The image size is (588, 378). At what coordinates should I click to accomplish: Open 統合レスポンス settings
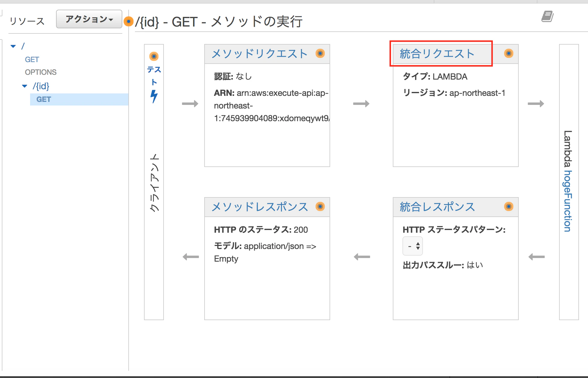pyautogui.click(x=437, y=207)
